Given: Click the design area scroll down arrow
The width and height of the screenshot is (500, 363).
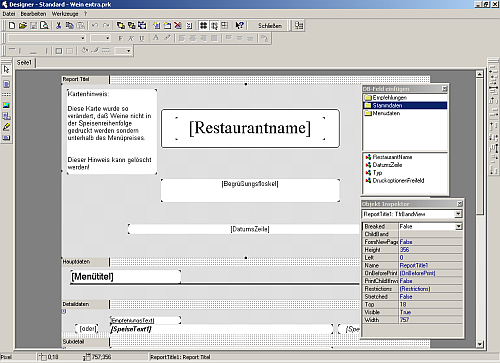Looking at the screenshot, I should click(x=479, y=344).
